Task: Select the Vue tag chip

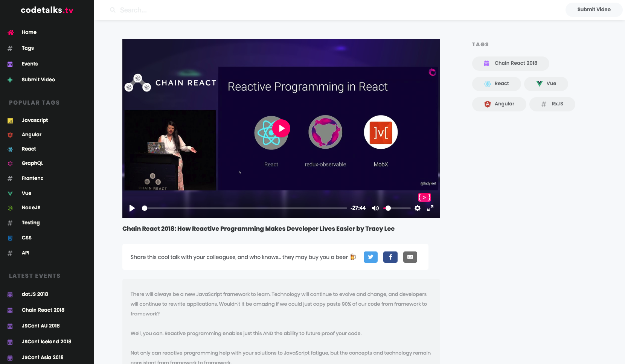Action: 546,84
